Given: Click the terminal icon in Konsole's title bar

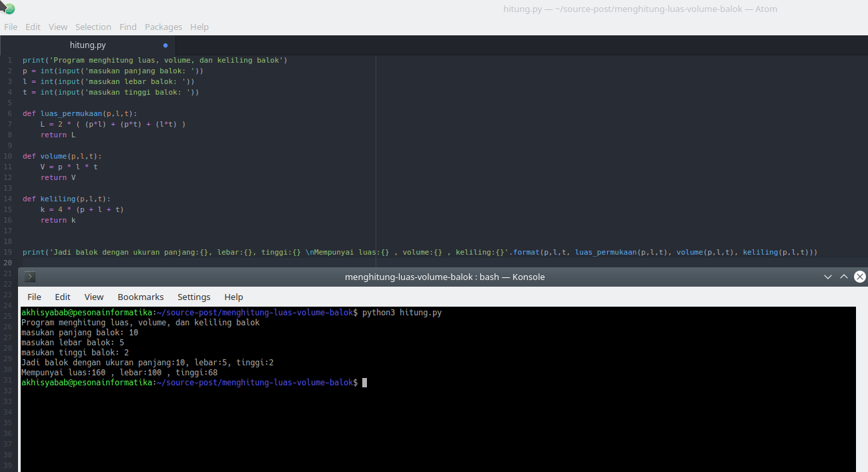Looking at the screenshot, I should (29, 276).
